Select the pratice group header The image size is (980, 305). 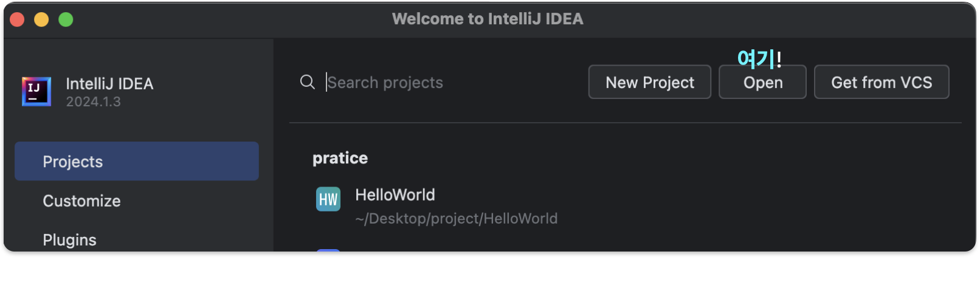pos(340,158)
